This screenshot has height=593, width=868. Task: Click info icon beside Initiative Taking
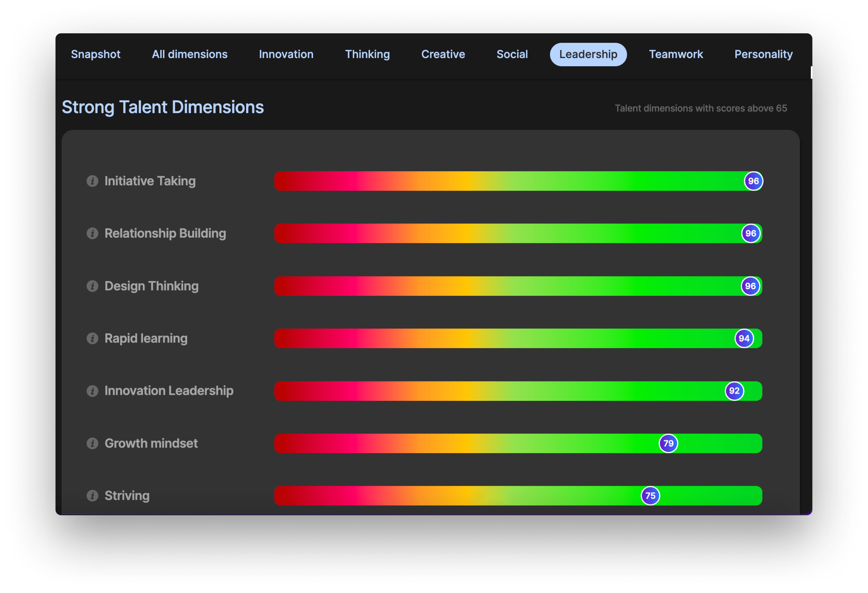click(x=92, y=181)
